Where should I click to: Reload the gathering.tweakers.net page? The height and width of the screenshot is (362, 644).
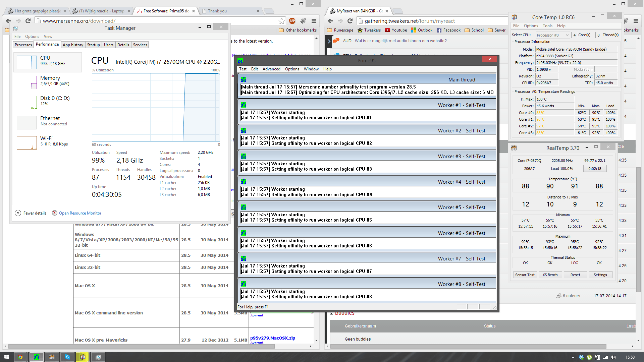(350, 21)
